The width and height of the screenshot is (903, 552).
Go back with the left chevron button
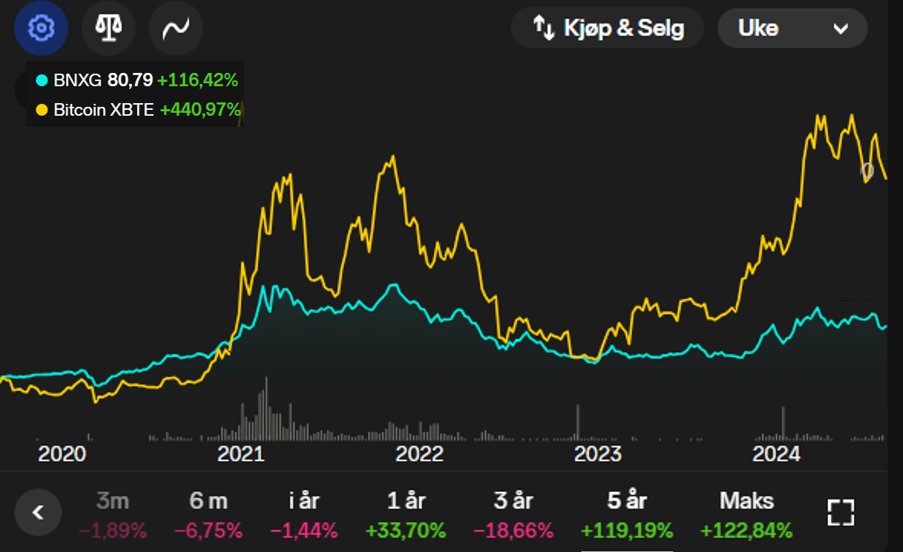38,512
